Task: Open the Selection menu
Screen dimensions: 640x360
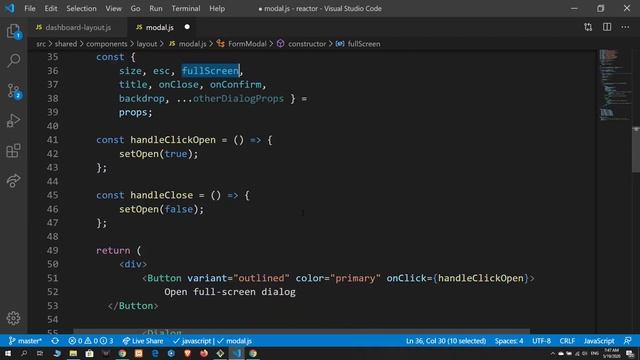Action: pos(81,8)
